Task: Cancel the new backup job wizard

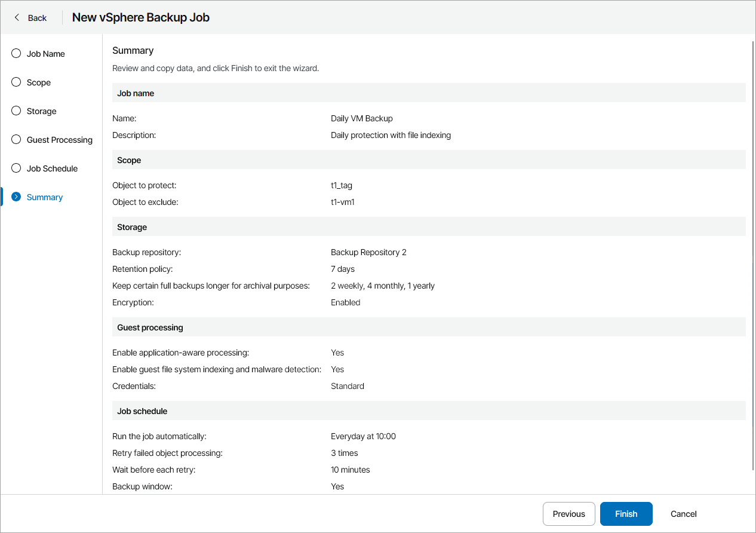Action: point(683,514)
